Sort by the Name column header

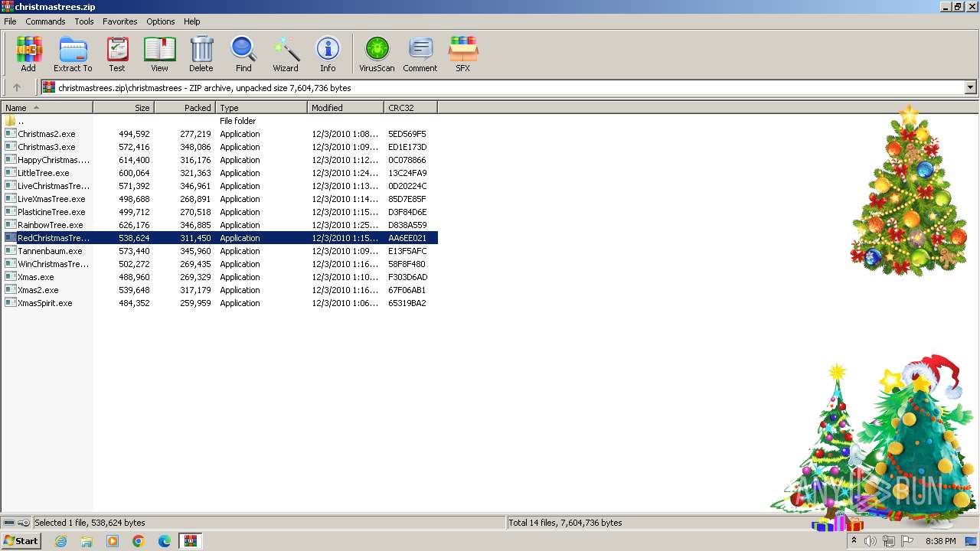47,108
